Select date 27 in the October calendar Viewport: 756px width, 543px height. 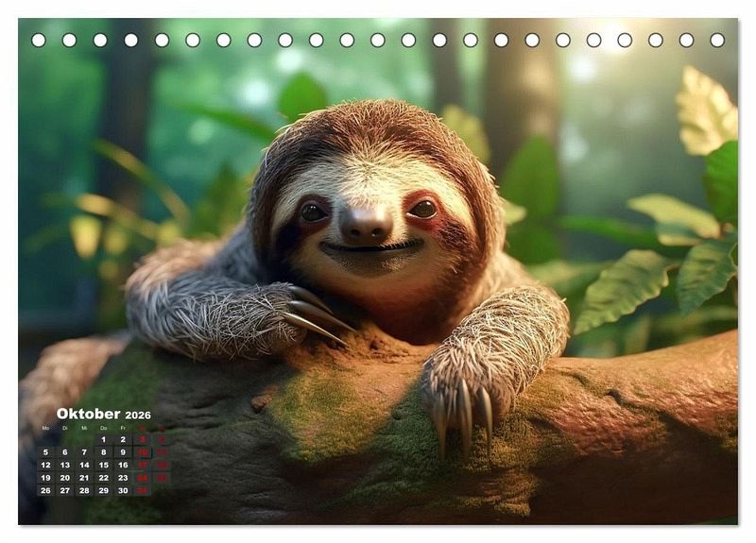click(x=65, y=490)
